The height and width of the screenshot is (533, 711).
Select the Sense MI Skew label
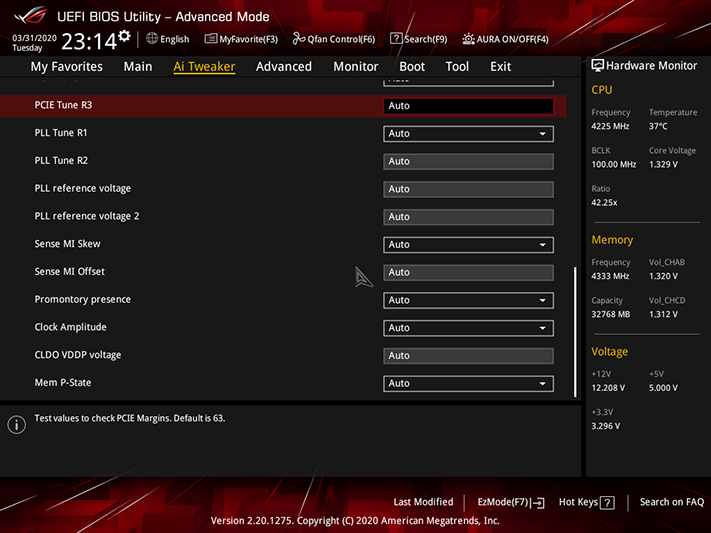point(67,244)
